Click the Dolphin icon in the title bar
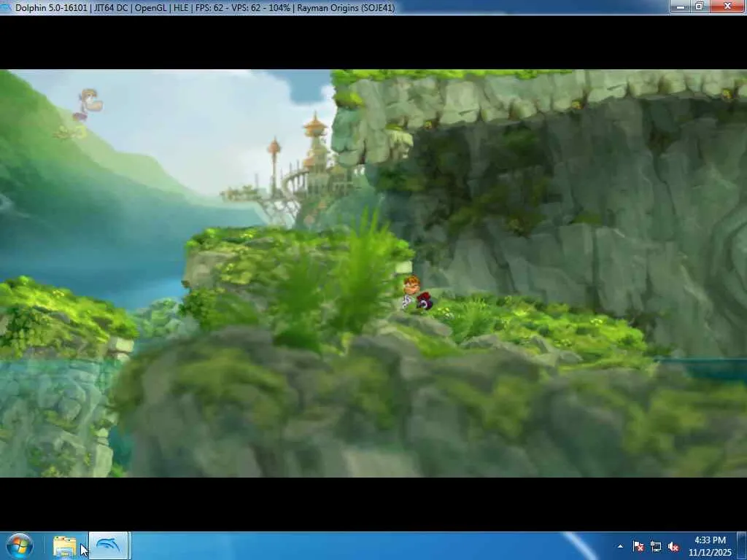Viewport: 747px width, 560px height. (x=6, y=7)
